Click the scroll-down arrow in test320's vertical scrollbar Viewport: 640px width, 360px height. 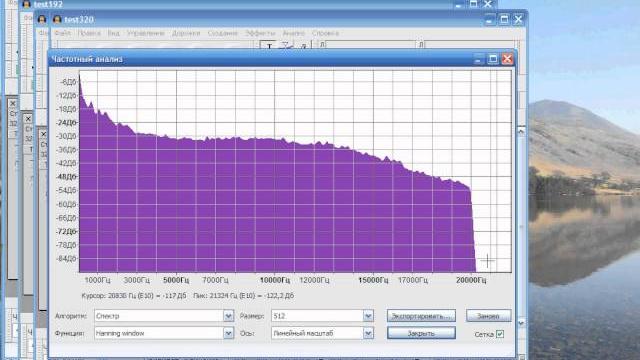coord(521,323)
